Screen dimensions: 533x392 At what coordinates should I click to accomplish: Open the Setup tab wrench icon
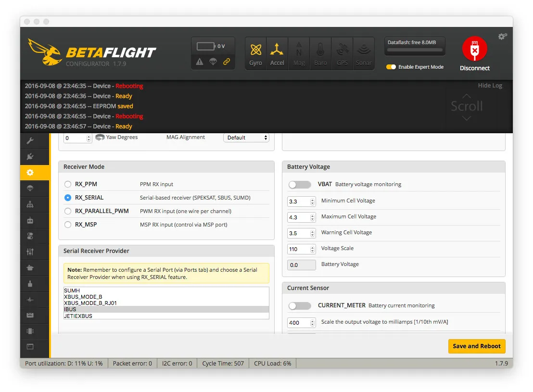(x=30, y=141)
